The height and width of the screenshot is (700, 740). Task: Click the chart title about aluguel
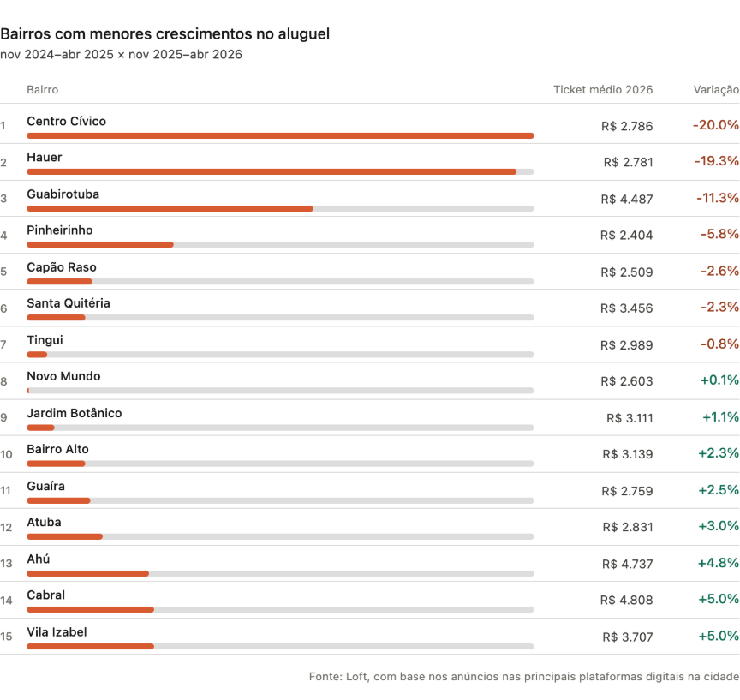164,34
